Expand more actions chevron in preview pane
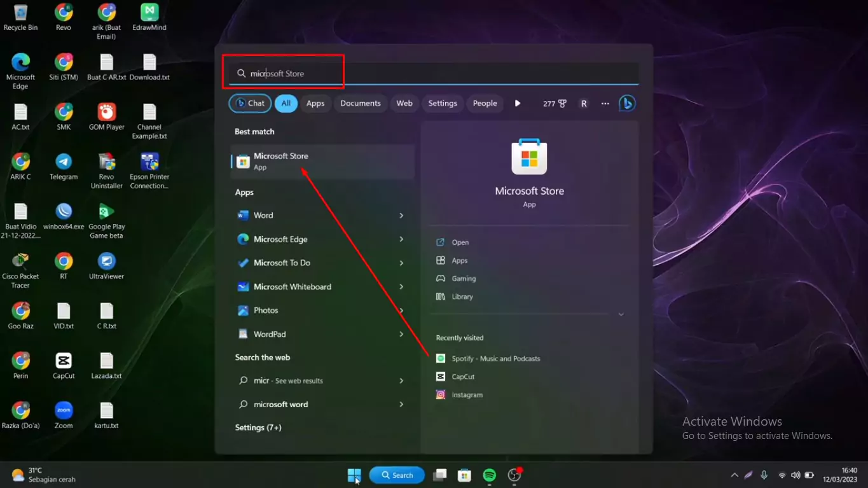 coord(621,314)
